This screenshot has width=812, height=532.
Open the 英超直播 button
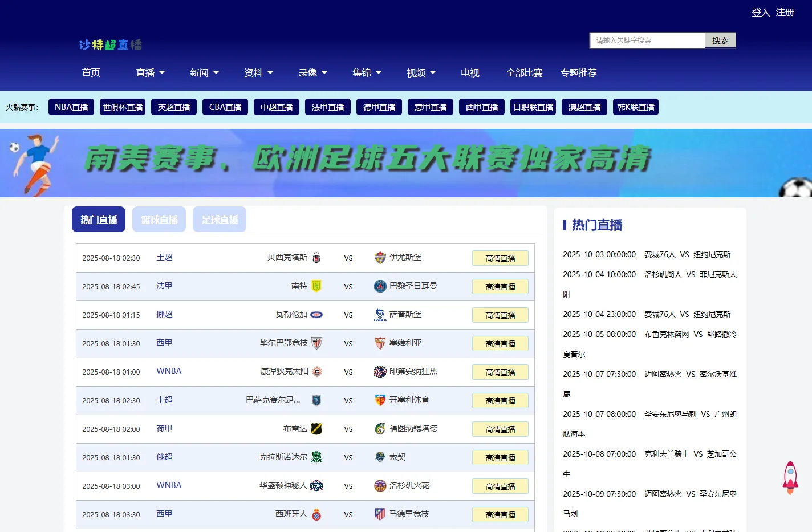(x=174, y=107)
